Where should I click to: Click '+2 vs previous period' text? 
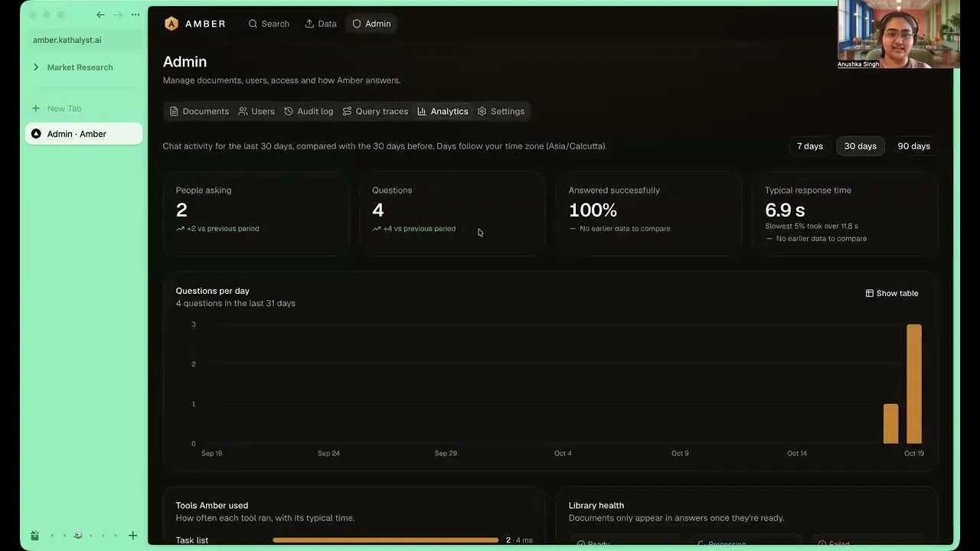(223, 229)
